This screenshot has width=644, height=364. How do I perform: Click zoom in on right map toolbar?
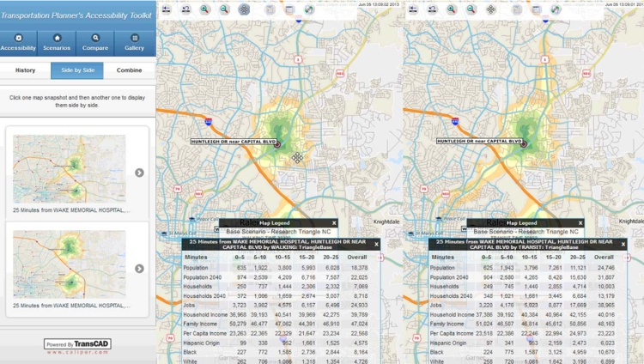(x=452, y=9)
